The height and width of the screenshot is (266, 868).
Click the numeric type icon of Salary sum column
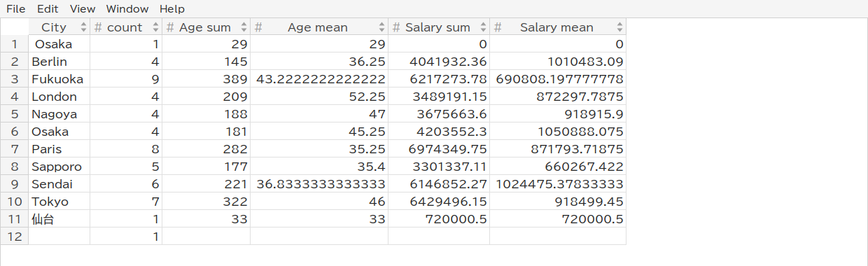click(396, 27)
